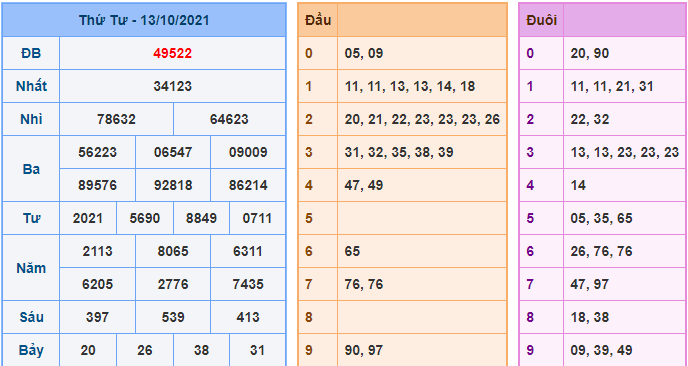The image size is (688, 366).
Task: Select Đầu row values 90, 97
Action: pos(364,350)
